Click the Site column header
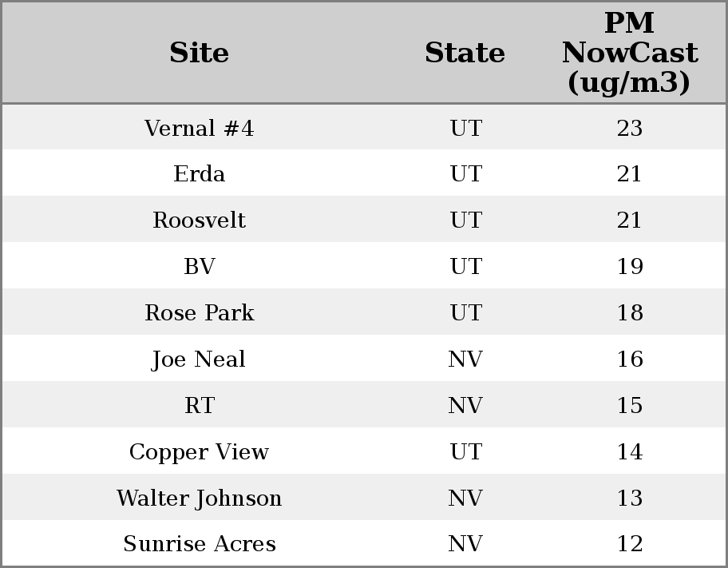728x568 pixels. (x=200, y=53)
